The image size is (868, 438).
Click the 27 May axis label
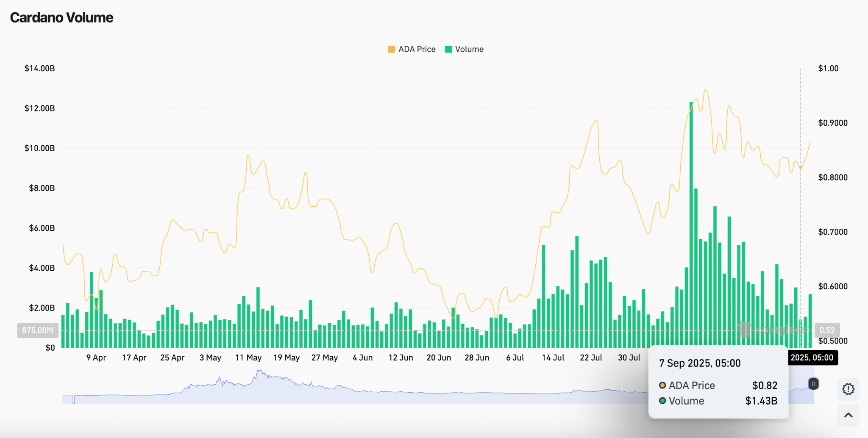coord(325,358)
